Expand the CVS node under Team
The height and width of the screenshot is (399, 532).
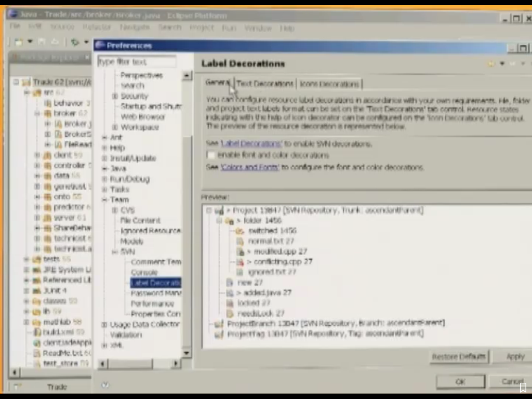coord(115,210)
